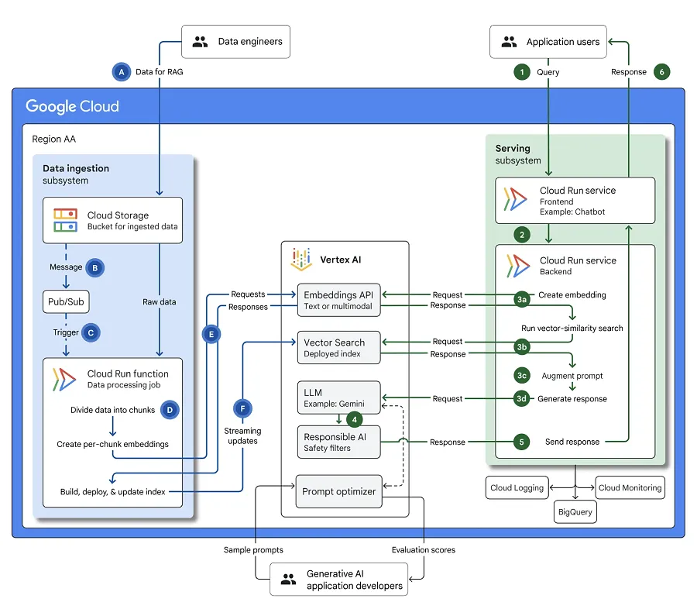Click the Data engineers label
This screenshot has height=616, width=697.
click(x=250, y=41)
